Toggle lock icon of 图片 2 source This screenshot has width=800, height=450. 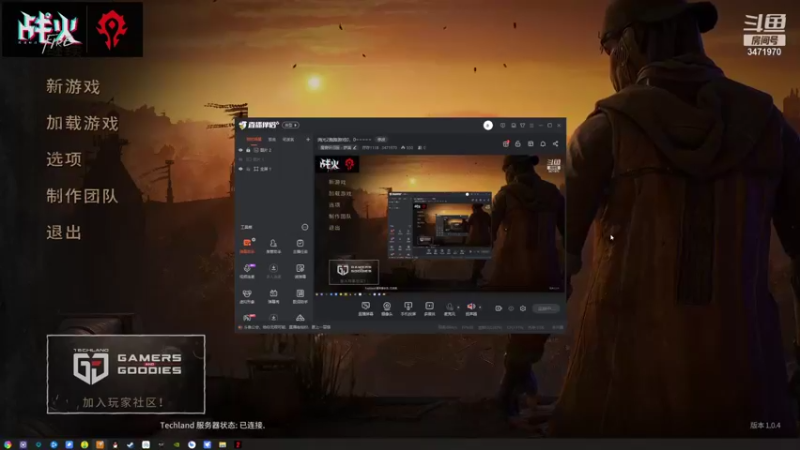coord(248,150)
